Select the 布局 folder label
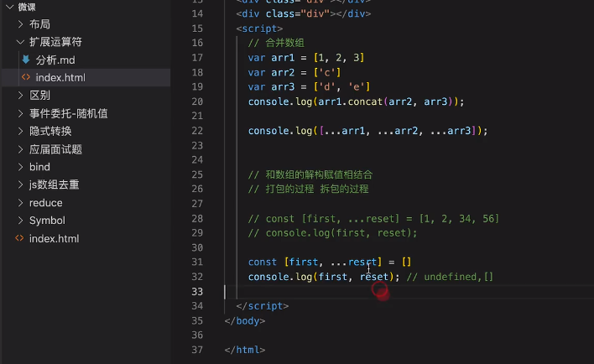This screenshot has width=594, height=364. pos(39,24)
